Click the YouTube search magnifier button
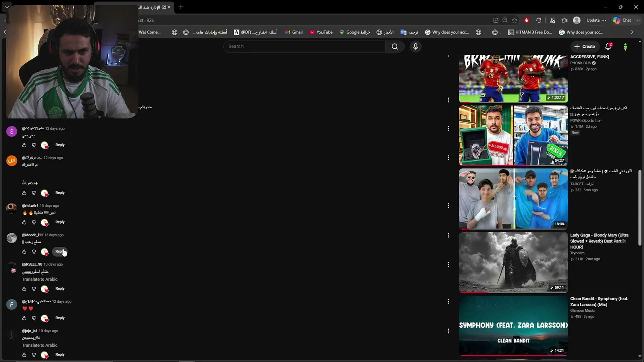 pyautogui.click(x=395, y=46)
